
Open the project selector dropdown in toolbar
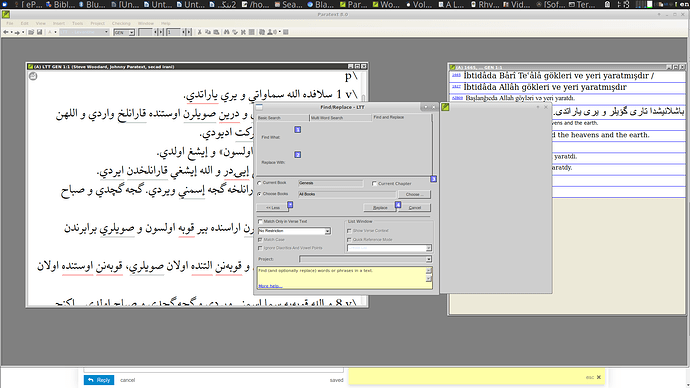pyautogui.click(x=84, y=32)
